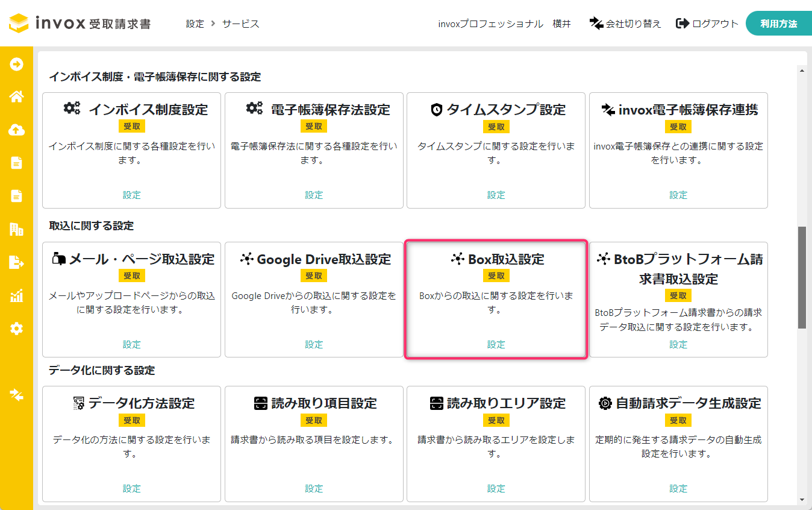Open 設定 link under 読み取りエリア設定
812x510 pixels.
pos(496,488)
